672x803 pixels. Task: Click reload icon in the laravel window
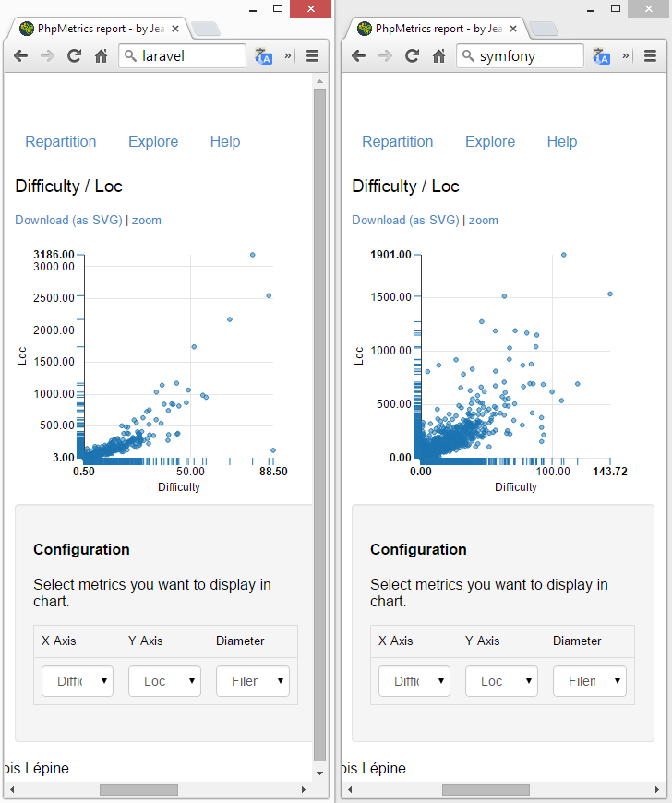click(75, 56)
